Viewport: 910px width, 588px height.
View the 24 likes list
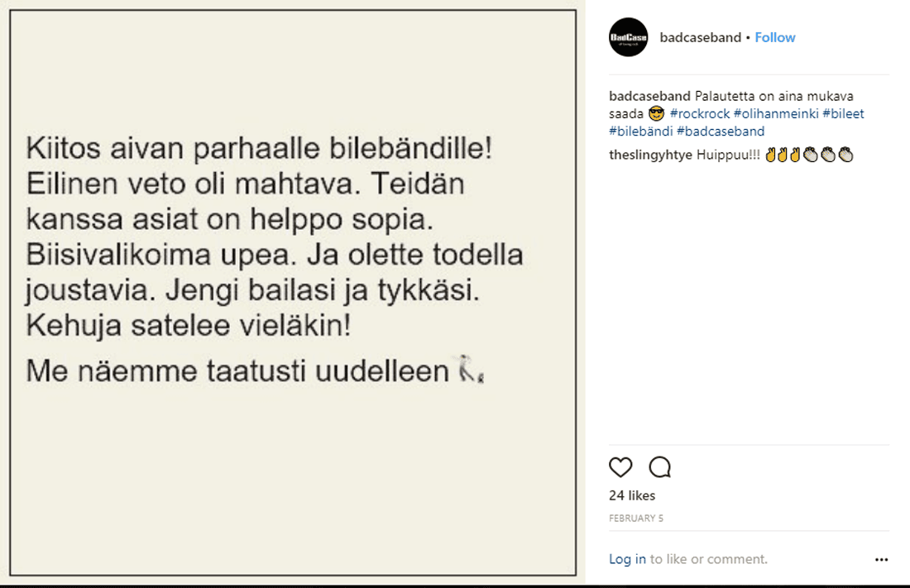pos(632,495)
